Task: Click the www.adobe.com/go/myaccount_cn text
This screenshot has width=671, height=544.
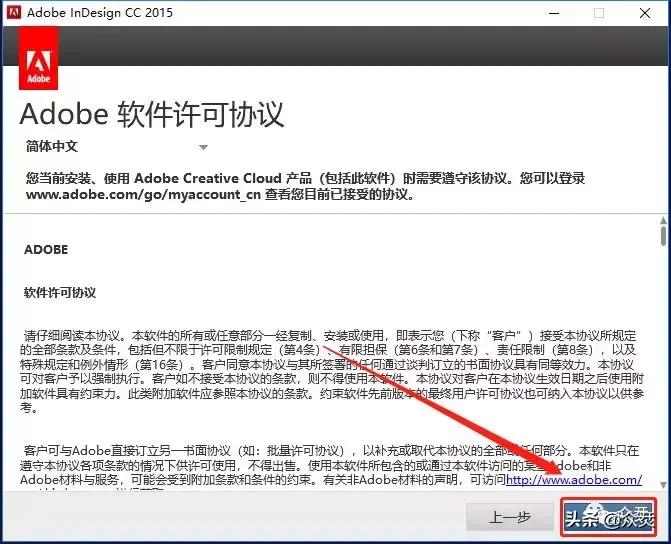Action: [x=143, y=194]
